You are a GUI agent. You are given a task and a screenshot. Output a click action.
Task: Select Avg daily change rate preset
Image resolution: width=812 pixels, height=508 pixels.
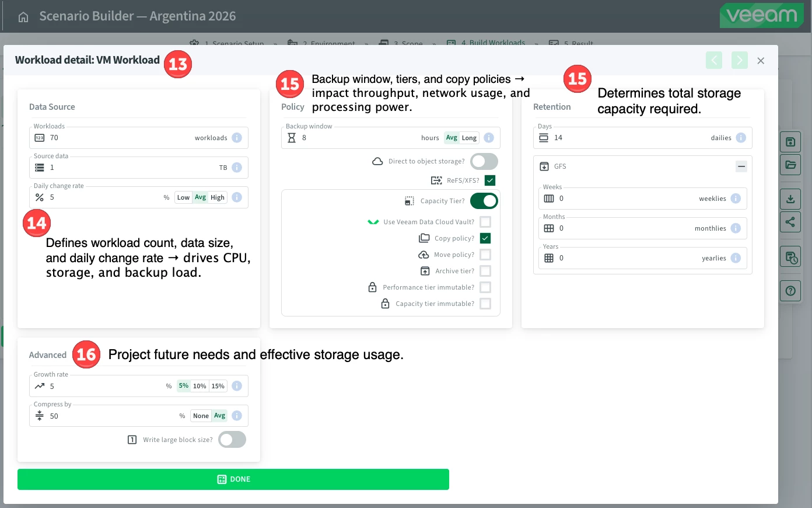(x=201, y=197)
